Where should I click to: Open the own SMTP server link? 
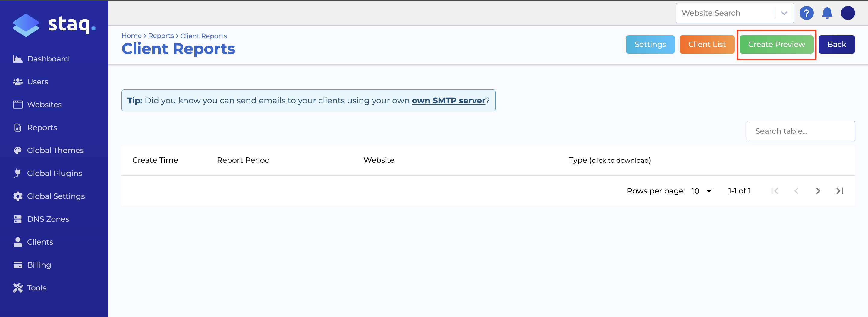click(448, 100)
